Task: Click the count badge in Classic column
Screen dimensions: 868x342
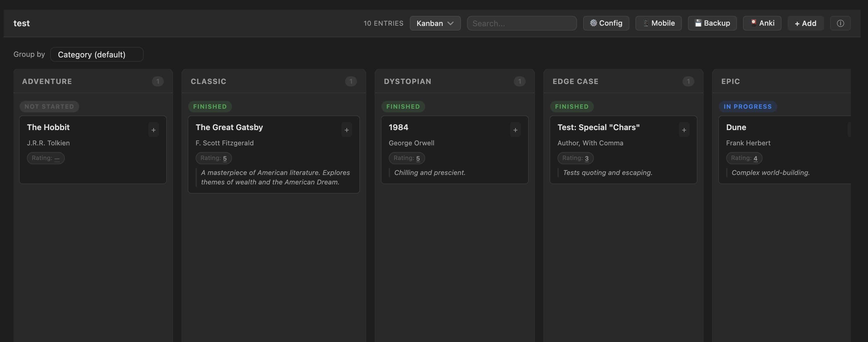Action: [x=351, y=82]
